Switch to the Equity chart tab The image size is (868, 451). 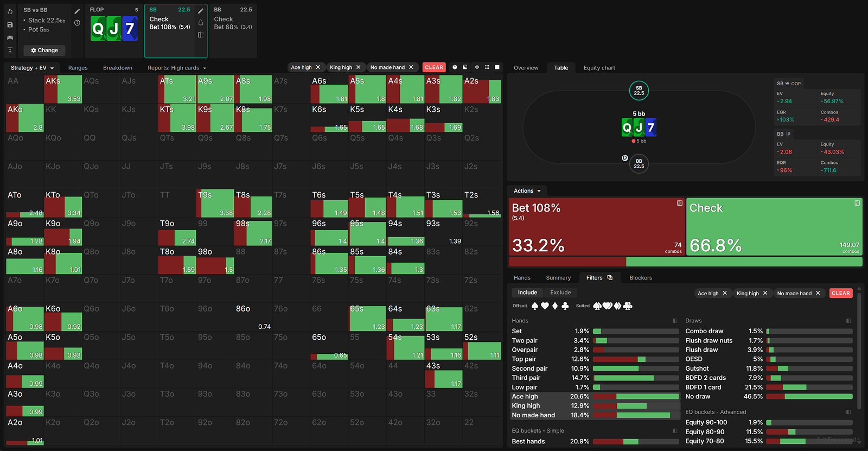599,68
